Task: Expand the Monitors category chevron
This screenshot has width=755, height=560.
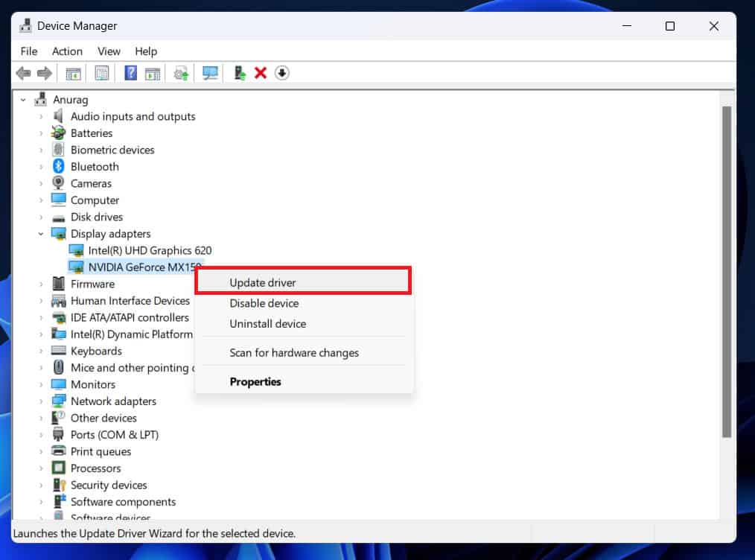Action: pos(41,384)
